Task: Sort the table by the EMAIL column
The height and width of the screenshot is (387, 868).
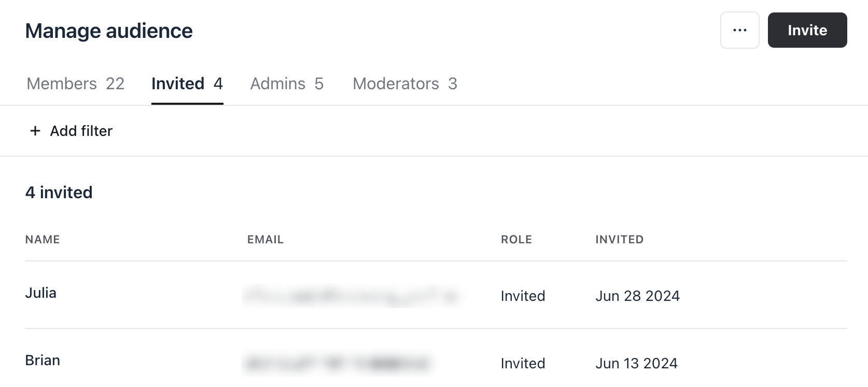Action: click(265, 239)
